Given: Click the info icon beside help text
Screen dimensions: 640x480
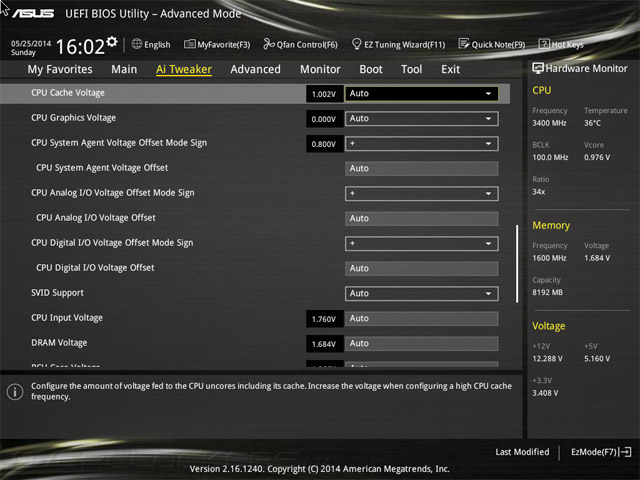Looking at the screenshot, I should (15, 392).
